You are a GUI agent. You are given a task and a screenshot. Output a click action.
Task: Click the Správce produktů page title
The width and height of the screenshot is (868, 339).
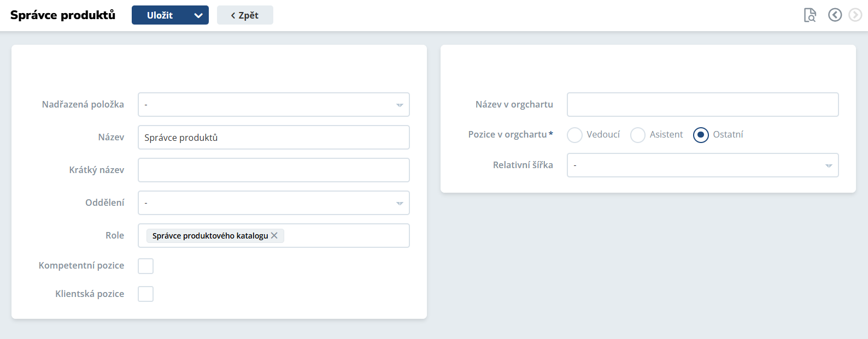(63, 15)
